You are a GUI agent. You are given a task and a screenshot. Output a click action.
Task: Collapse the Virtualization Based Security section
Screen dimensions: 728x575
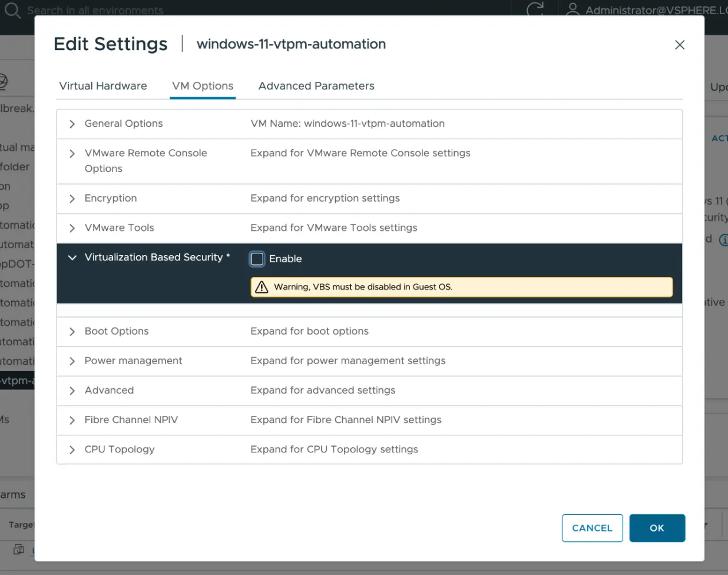(x=72, y=257)
